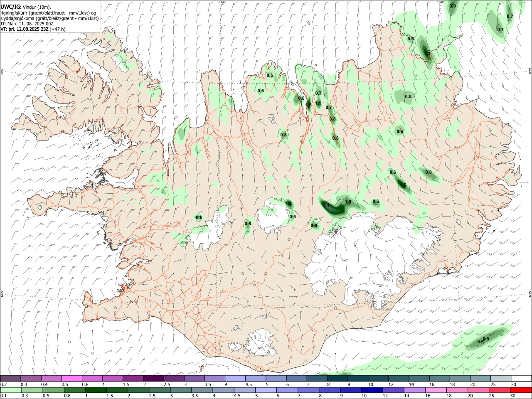Select the darkest purple 2–2.5 swatch in upper legend
This screenshot has width=532, height=399.
click(x=153, y=378)
